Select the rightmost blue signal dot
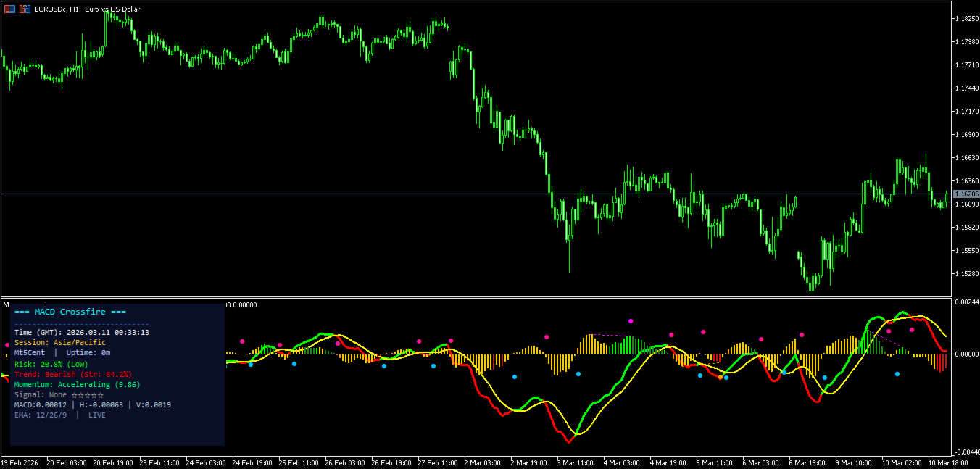Screen dimensions: 980x469 pyautogui.click(x=897, y=374)
